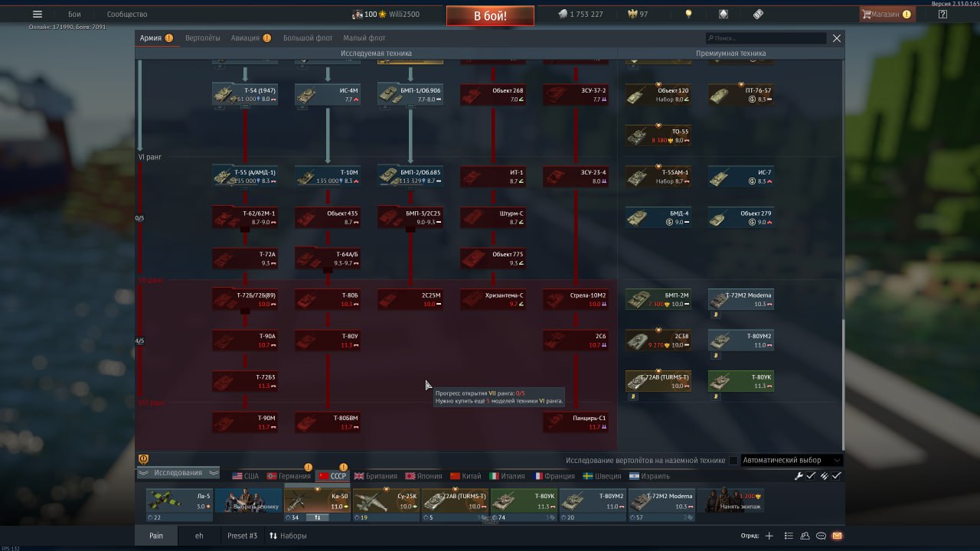The height and width of the screenshot is (551, 980).
Task: Open the Автоматический выбор dropdown
Action: click(792, 461)
